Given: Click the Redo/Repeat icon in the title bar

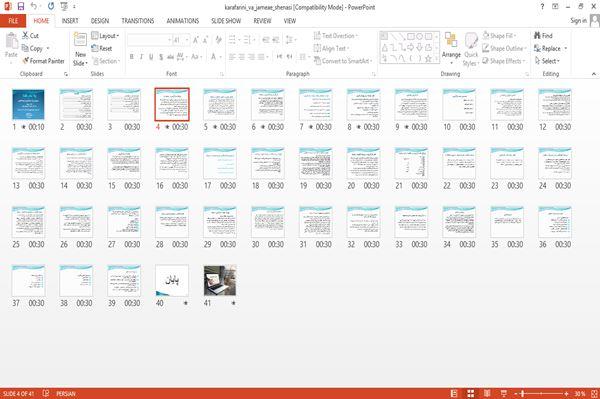Looking at the screenshot, I should tap(51, 7).
